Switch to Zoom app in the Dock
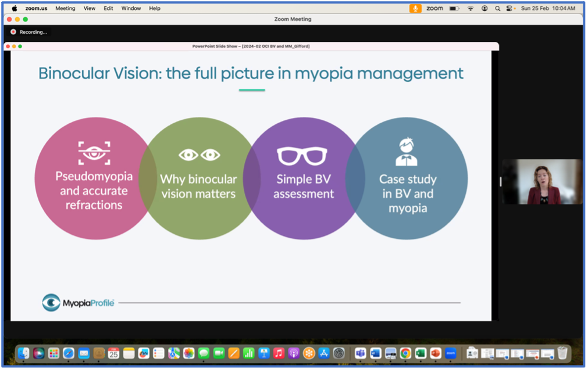Image resolution: width=588 pixels, height=369 pixels. (450, 353)
